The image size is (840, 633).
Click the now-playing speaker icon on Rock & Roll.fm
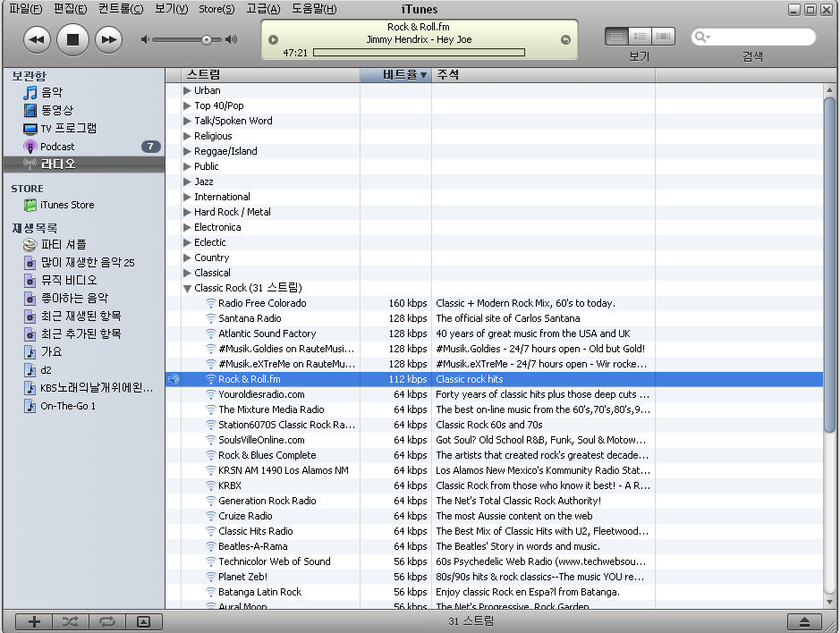(x=173, y=379)
